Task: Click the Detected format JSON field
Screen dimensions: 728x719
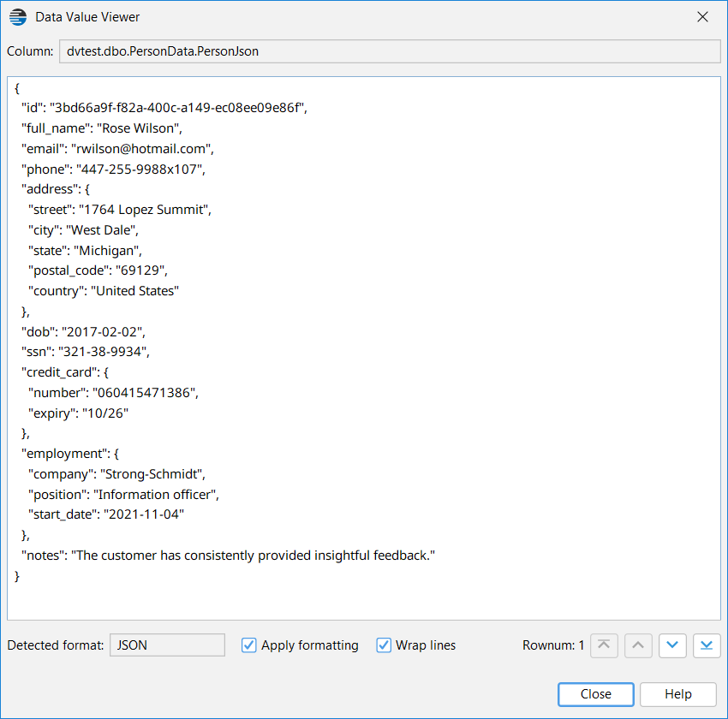Action: pos(167,645)
